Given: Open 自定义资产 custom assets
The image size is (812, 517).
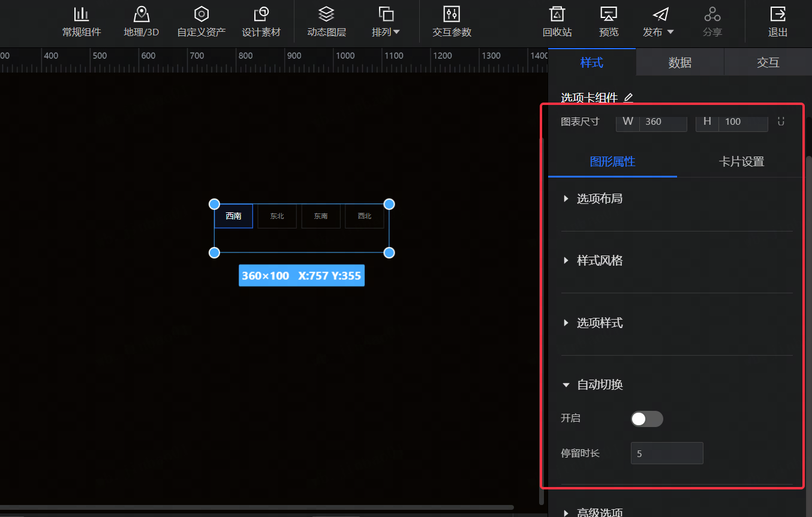Looking at the screenshot, I should [201, 21].
